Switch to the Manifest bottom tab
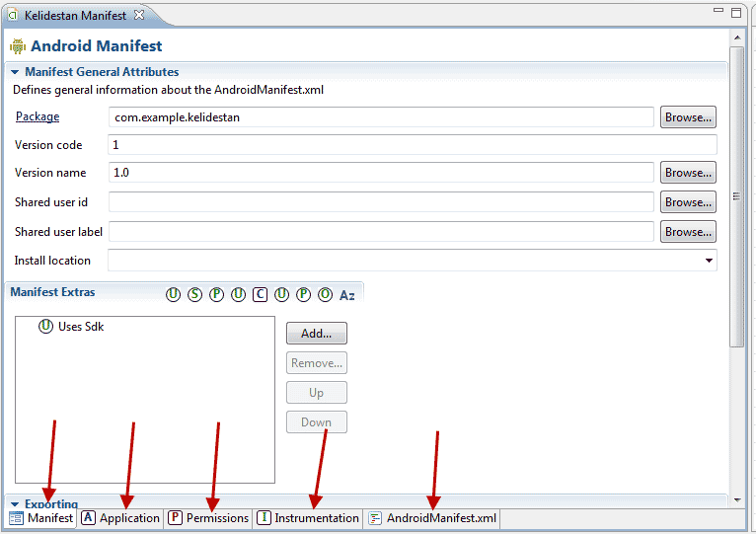 (x=41, y=518)
